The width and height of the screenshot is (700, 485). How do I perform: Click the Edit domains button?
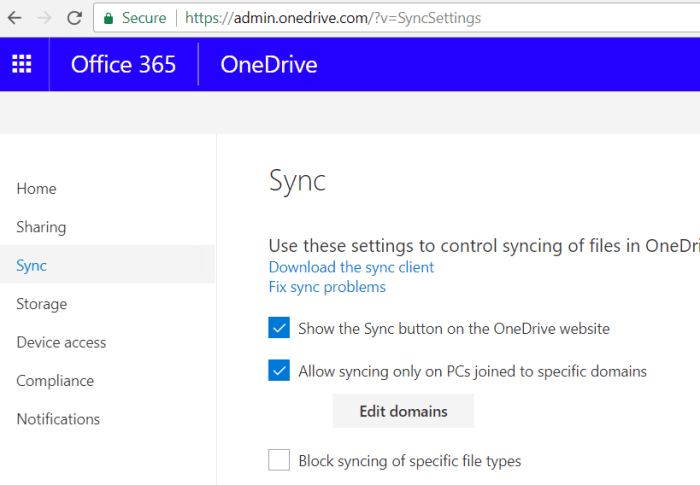coord(403,411)
